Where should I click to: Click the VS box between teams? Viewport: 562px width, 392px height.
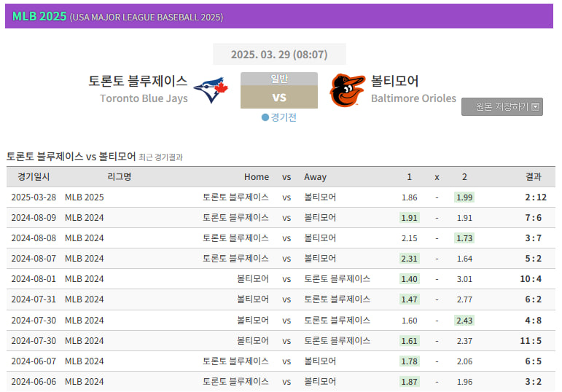279,98
